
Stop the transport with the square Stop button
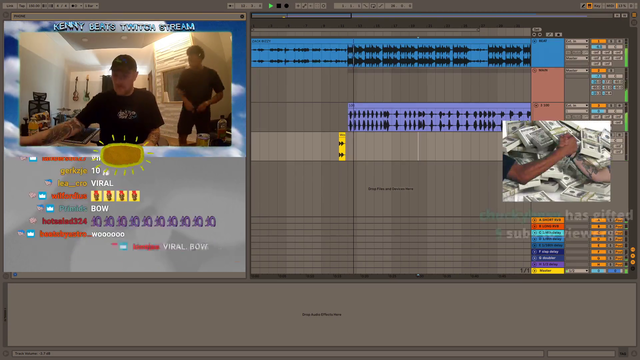tap(279, 6)
